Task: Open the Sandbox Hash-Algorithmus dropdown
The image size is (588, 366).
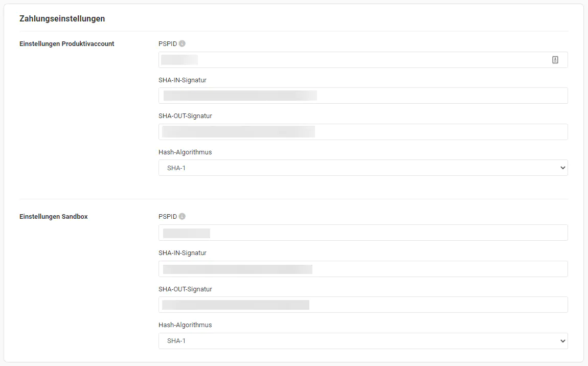Action: click(363, 341)
